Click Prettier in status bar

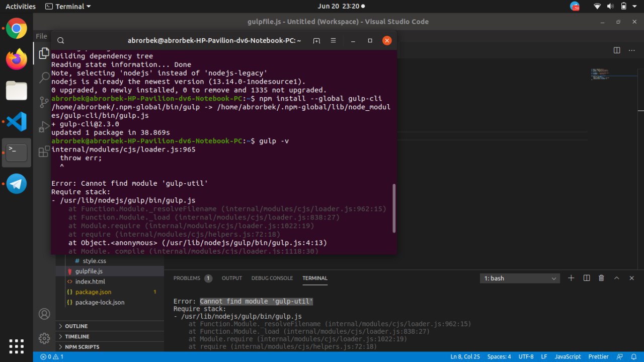(x=599, y=356)
